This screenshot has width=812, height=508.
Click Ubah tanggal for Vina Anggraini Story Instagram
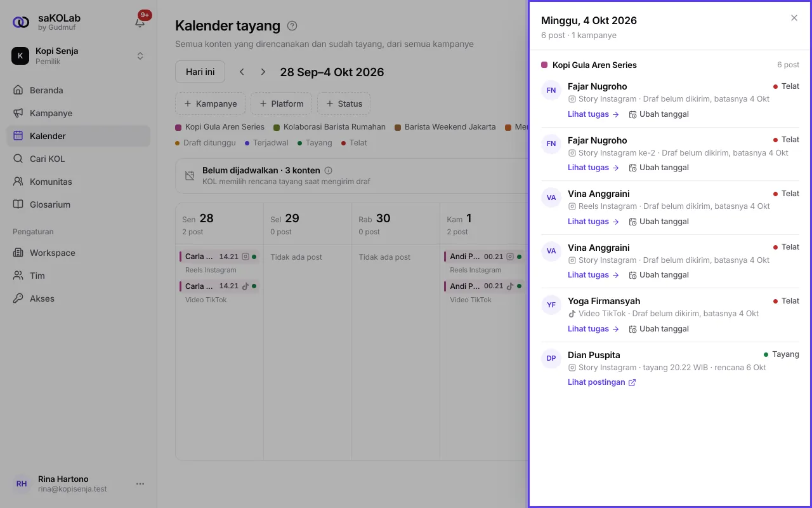click(658, 275)
